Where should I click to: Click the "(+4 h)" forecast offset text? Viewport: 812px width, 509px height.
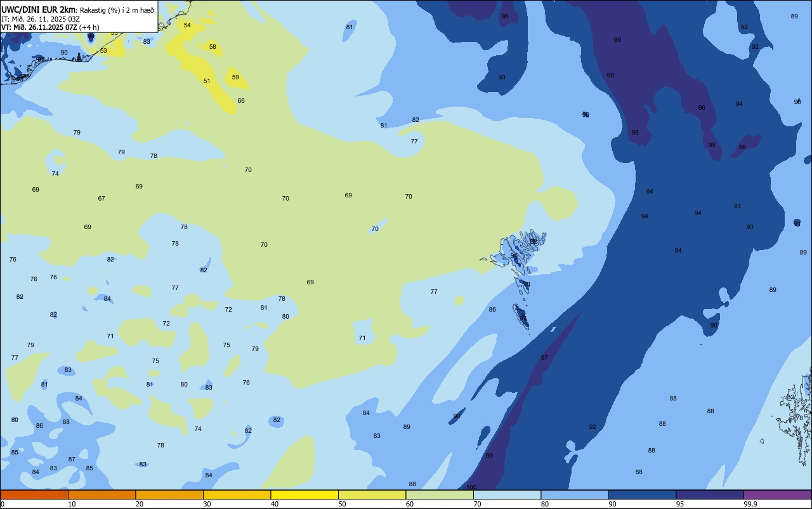click(x=89, y=27)
